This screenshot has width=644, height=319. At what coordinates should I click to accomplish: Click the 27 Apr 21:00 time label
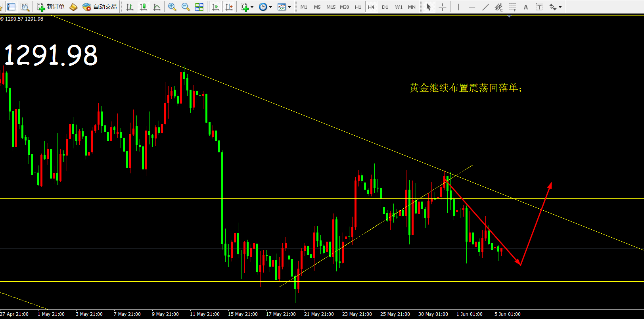(x=14, y=314)
